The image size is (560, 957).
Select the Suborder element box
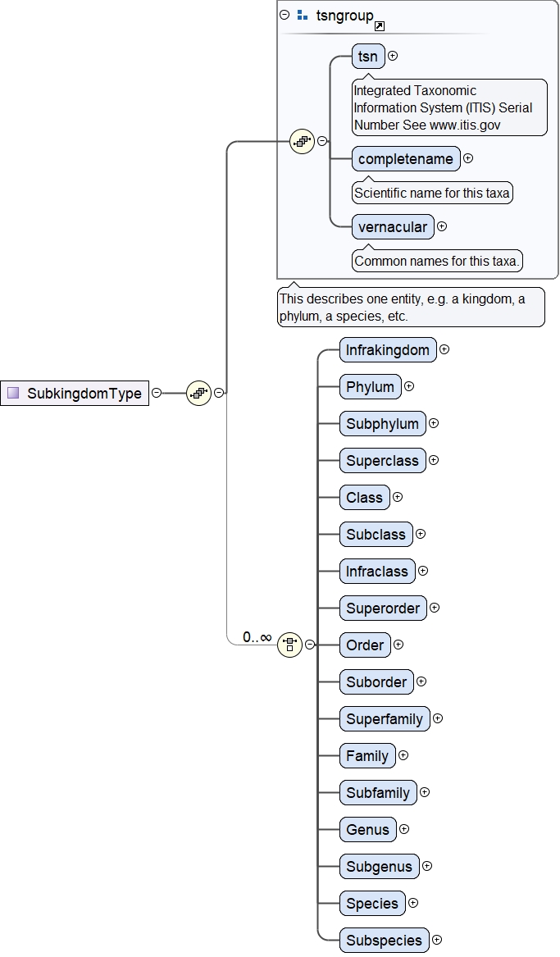coord(376,681)
